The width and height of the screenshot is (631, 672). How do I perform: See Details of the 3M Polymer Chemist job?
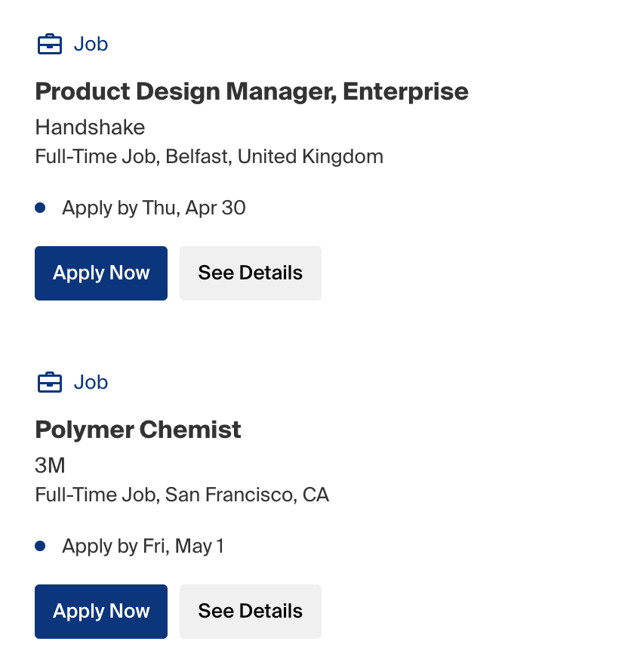pyautogui.click(x=251, y=612)
